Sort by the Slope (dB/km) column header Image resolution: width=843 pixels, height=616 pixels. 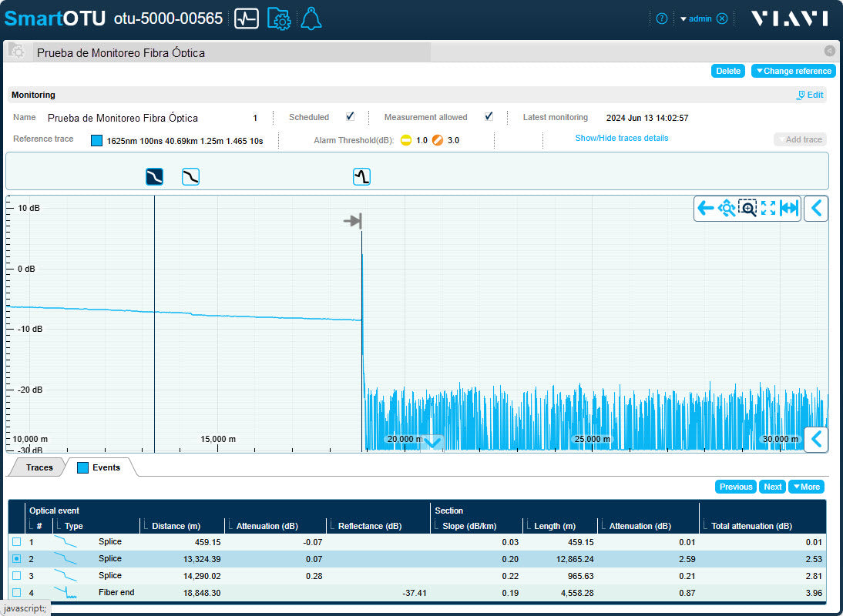tap(469, 526)
